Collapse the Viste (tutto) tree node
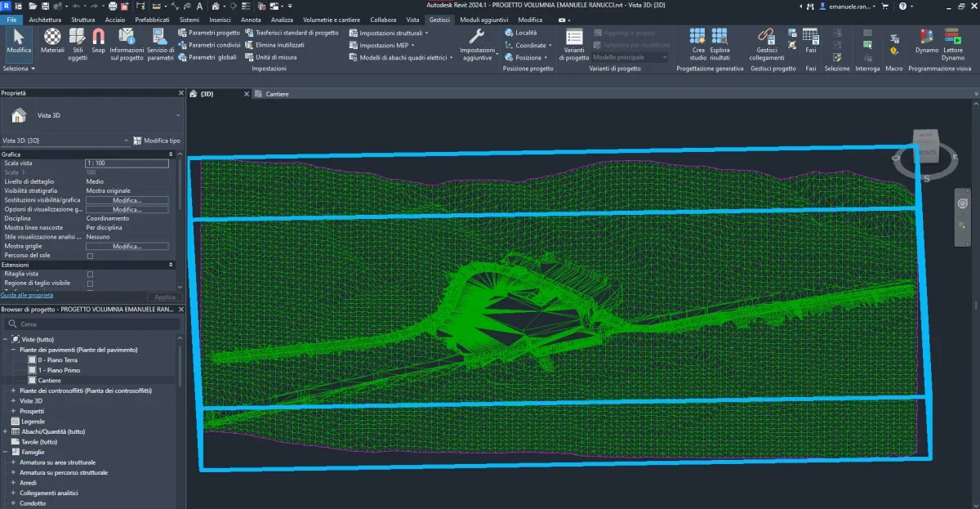 (5, 339)
